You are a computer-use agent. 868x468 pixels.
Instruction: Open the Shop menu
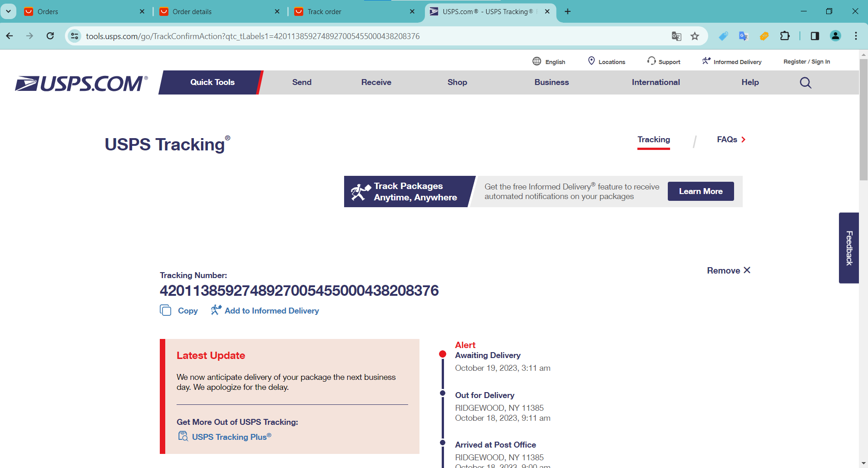pos(457,82)
